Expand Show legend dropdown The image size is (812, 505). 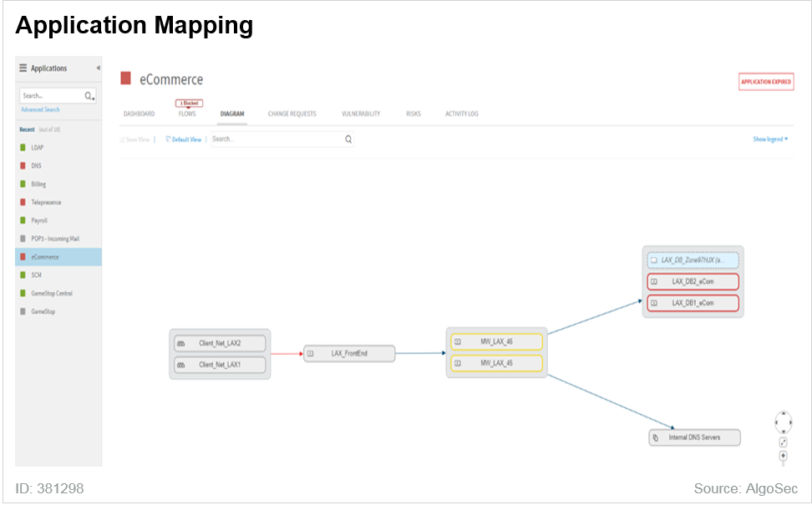[x=770, y=139]
